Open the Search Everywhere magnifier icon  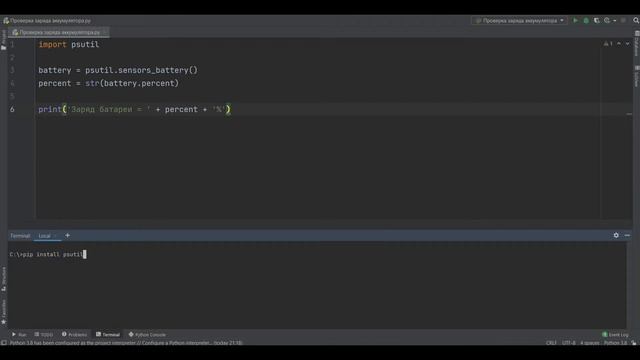click(x=636, y=20)
